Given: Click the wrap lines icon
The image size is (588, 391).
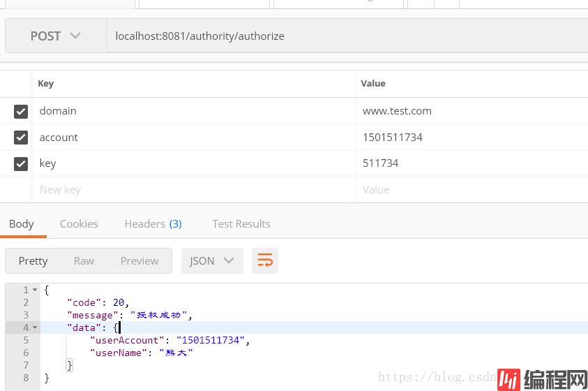Looking at the screenshot, I should click(265, 260).
